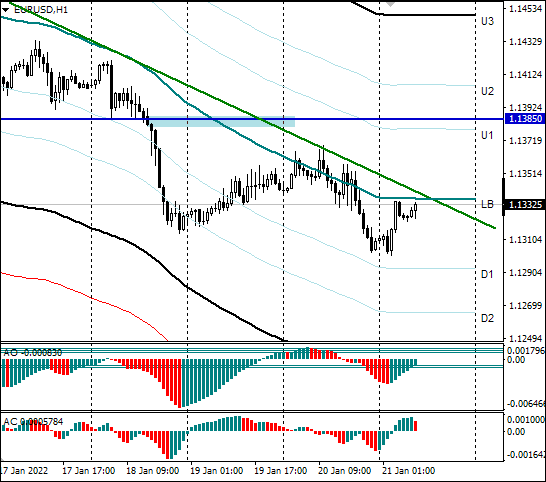Screen dimensions: 546x482
Task: Click the LB level label
Action: pos(487,204)
